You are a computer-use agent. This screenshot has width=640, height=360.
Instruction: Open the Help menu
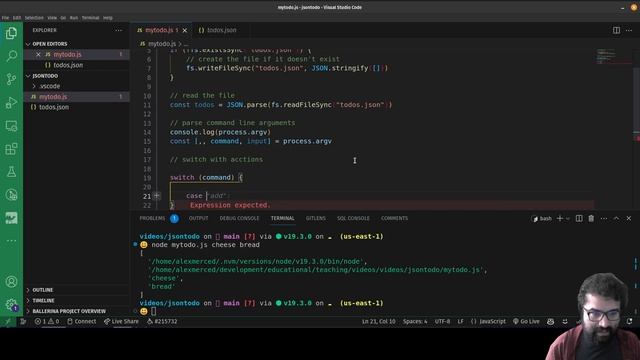pos(108,18)
